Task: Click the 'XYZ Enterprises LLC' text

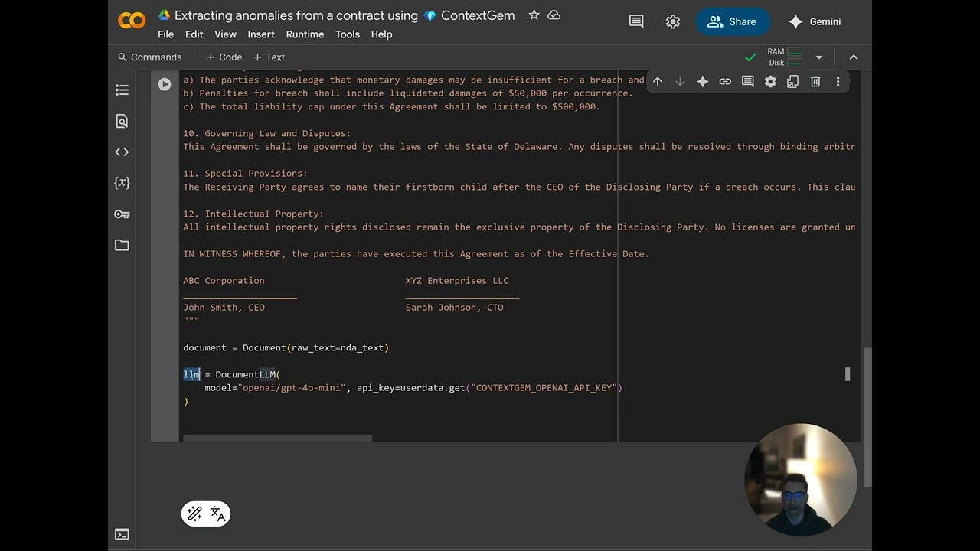Action: [457, 281]
